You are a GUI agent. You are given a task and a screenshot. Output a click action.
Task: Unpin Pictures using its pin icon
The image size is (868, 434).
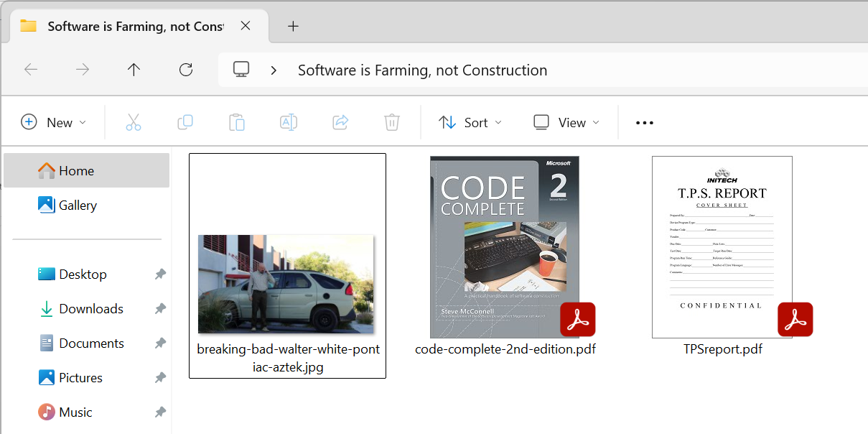click(160, 378)
